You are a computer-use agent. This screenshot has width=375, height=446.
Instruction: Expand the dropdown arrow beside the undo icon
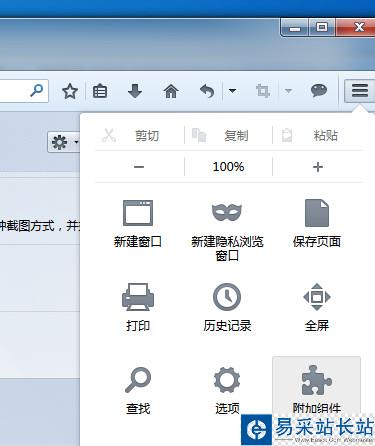click(x=232, y=91)
